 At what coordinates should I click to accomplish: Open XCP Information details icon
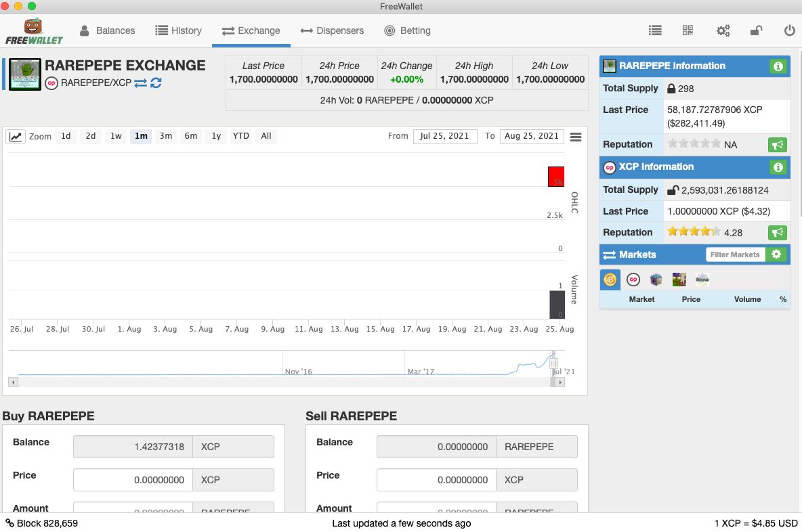point(778,167)
